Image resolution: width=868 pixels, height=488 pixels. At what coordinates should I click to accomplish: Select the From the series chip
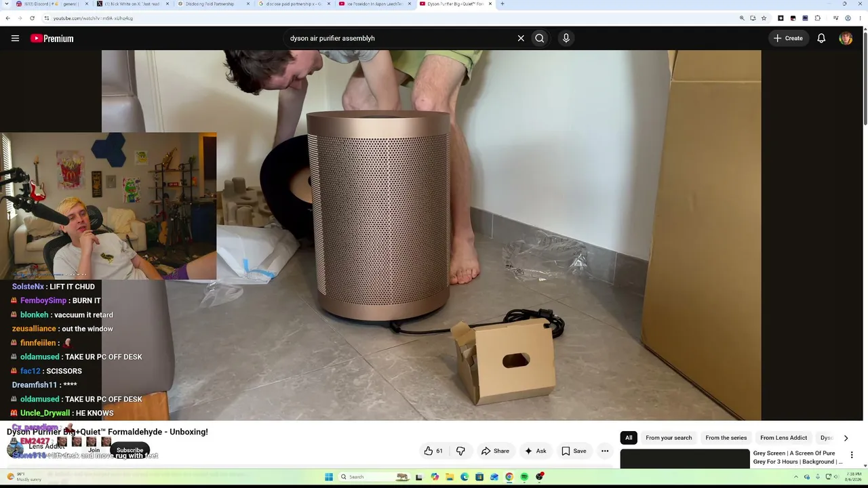click(x=726, y=438)
